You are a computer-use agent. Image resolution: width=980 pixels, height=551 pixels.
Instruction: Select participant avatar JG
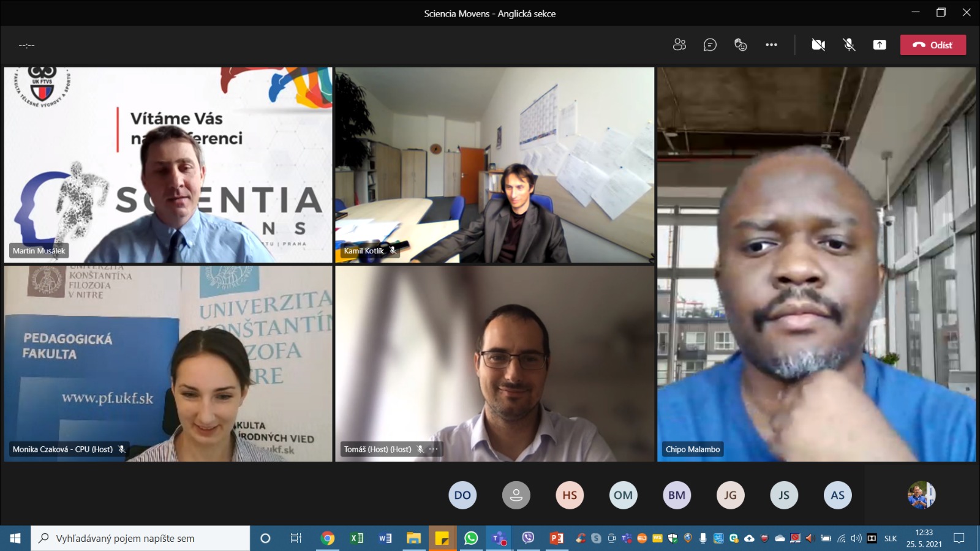[731, 495]
